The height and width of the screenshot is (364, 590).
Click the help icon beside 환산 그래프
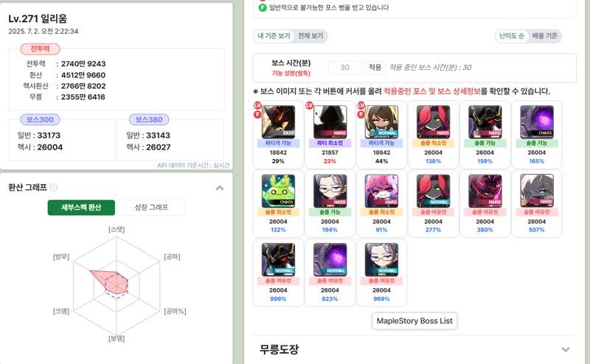(53, 187)
